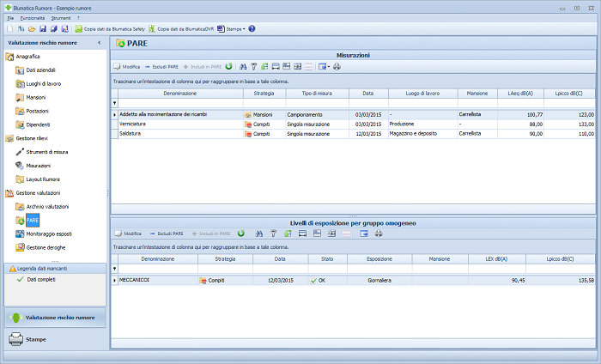The image size is (601, 364).
Task: Click the Save icon in the main toolbar
Action: pos(43,28)
